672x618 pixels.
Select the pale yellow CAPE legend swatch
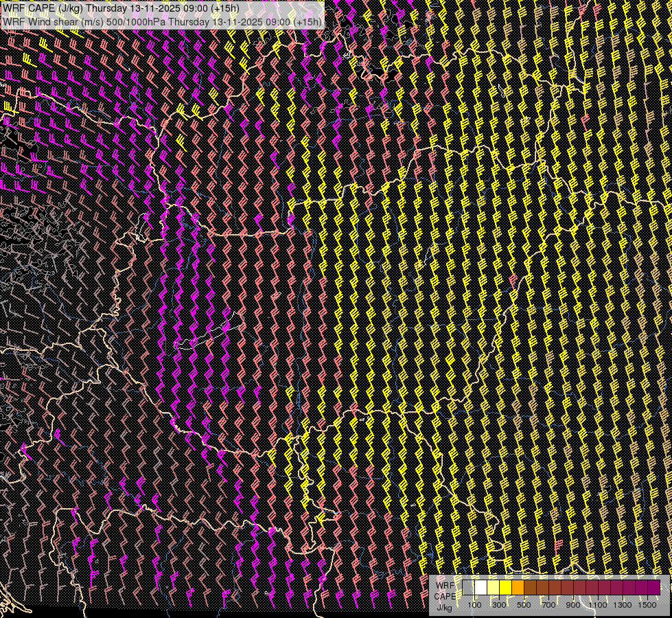(494, 588)
